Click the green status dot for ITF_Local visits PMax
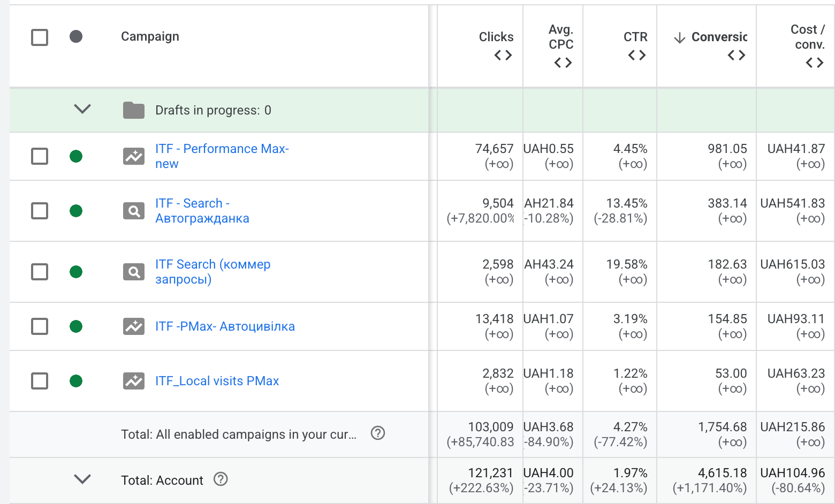The width and height of the screenshot is (835, 504). tap(76, 381)
